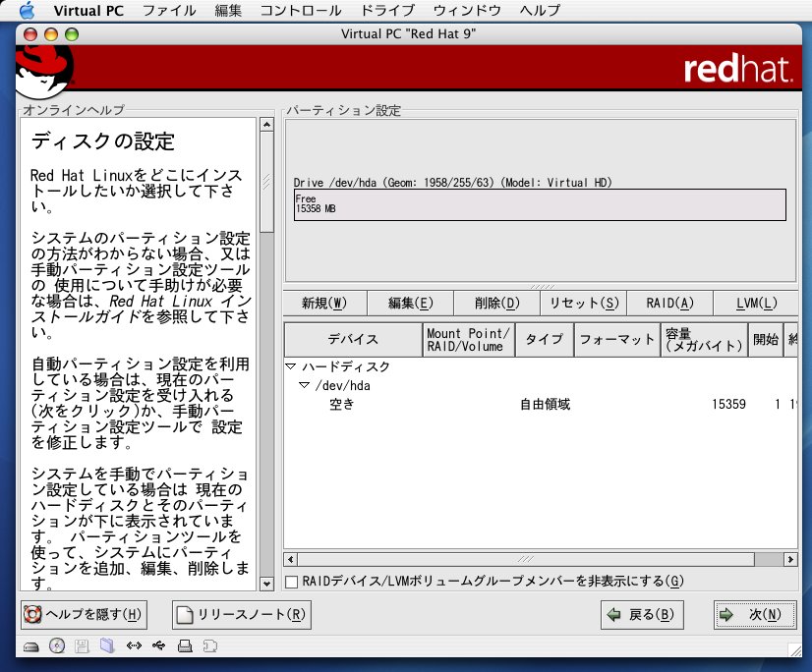Select the 空き partition row
The width and height of the screenshot is (812, 672).
tap(541, 405)
